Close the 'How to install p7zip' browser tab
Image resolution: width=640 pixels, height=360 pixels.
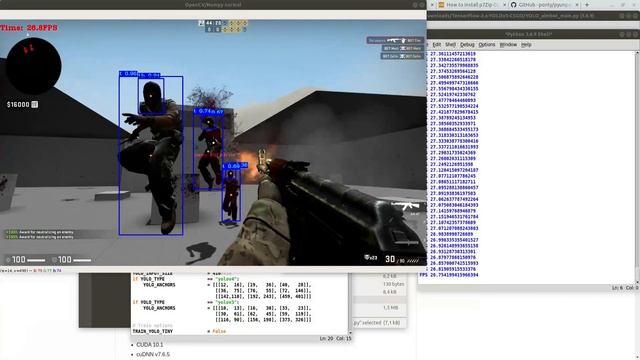coord(504,5)
